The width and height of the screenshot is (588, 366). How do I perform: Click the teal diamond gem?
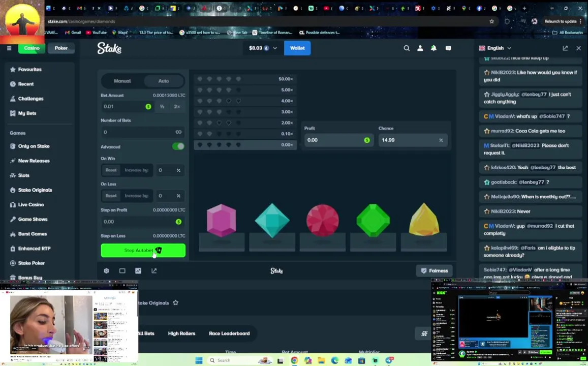tap(272, 221)
